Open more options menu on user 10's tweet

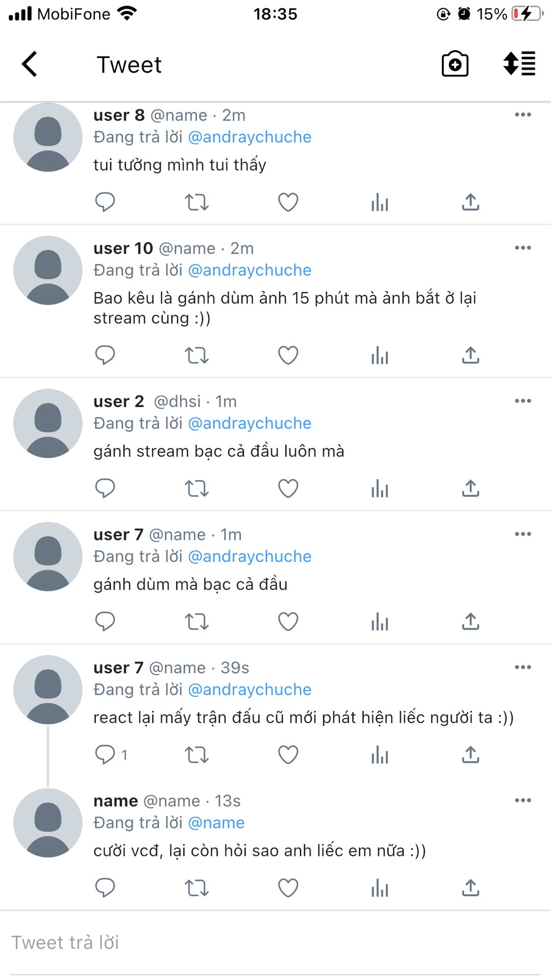[523, 248]
